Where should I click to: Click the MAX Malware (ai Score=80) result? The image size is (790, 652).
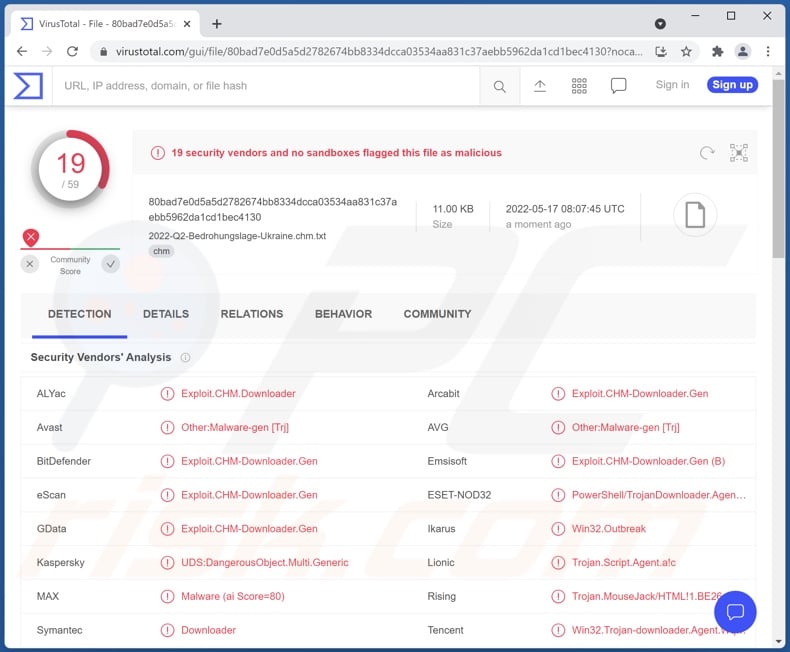point(233,596)
